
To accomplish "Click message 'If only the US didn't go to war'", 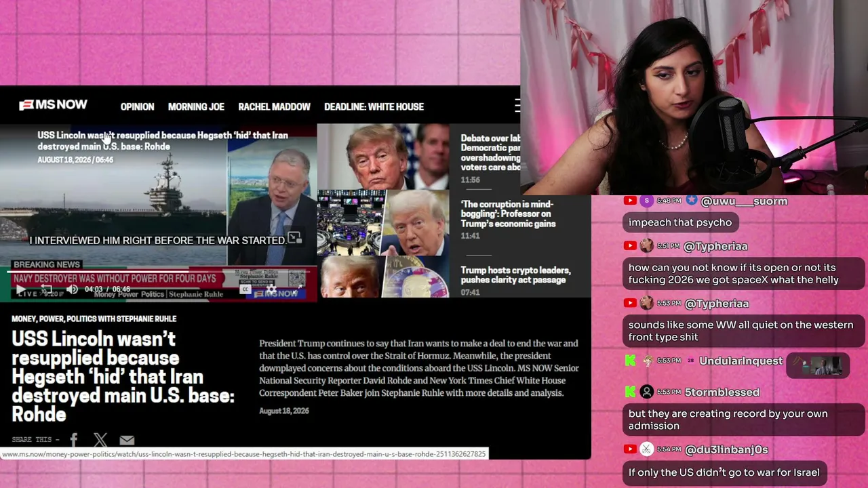I will click(724, 472).
